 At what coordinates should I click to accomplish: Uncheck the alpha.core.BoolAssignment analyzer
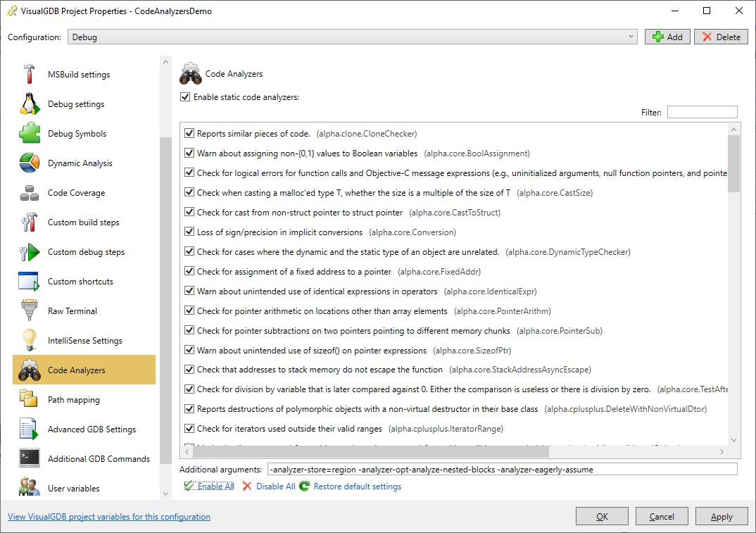(x=189, y=153)
